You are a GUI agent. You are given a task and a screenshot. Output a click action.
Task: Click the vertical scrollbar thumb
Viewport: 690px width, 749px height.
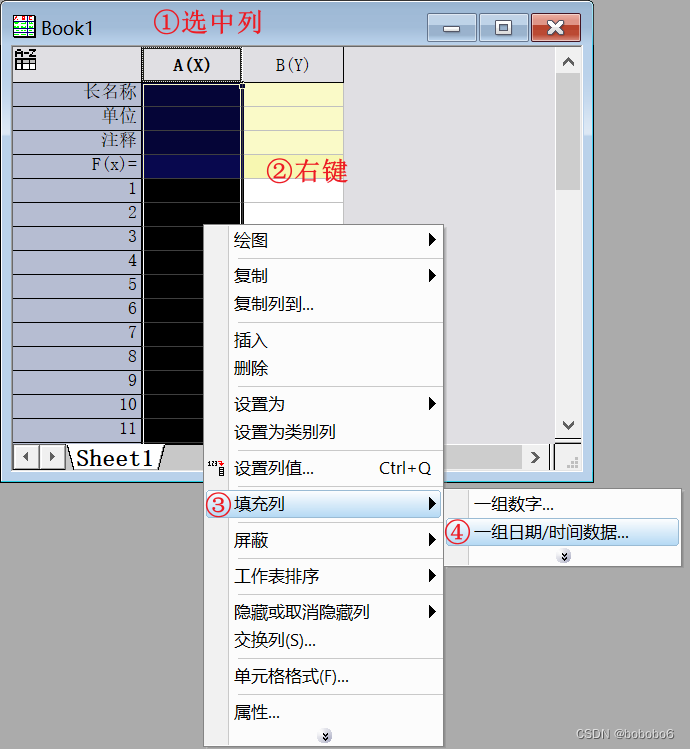click(x=568, y=131)
